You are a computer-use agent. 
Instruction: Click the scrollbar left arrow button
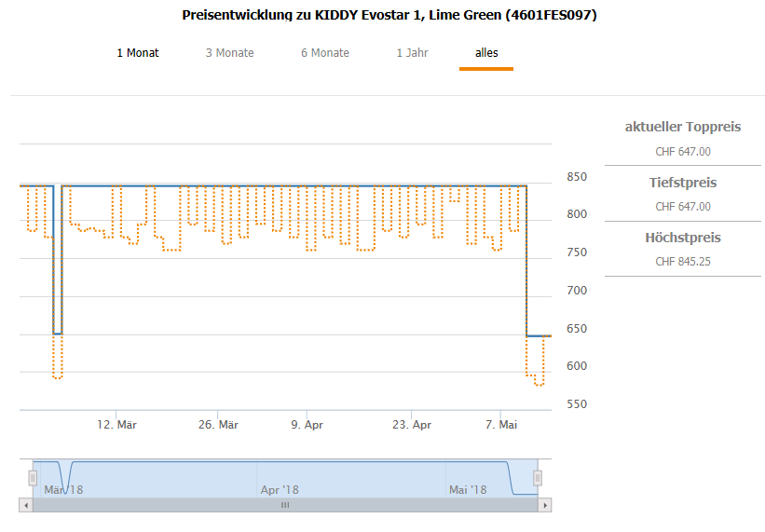(26, 505)
